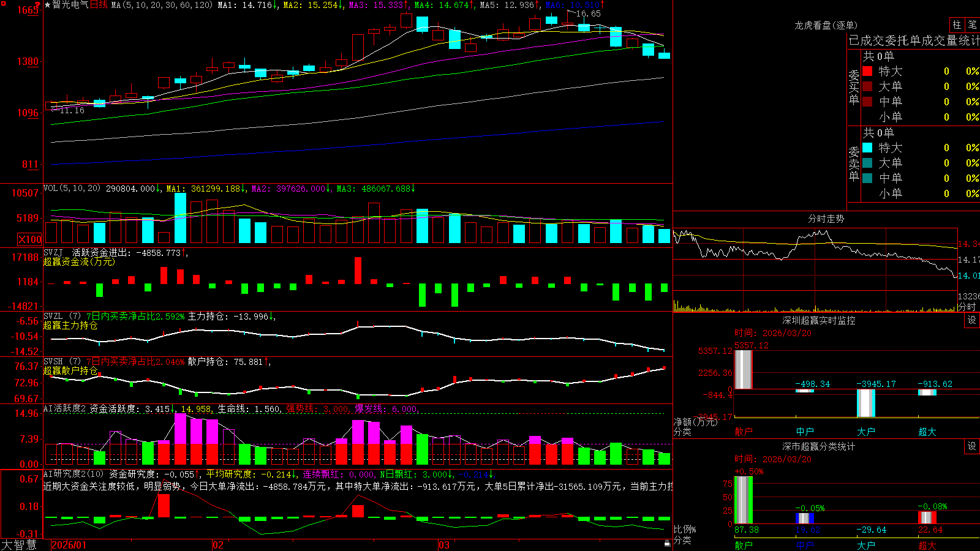The width and height of the screenshot is (980, 551).
Task: Click the -29.64 value for 大户
Action: pyautogui.click(x=871, y=530)
